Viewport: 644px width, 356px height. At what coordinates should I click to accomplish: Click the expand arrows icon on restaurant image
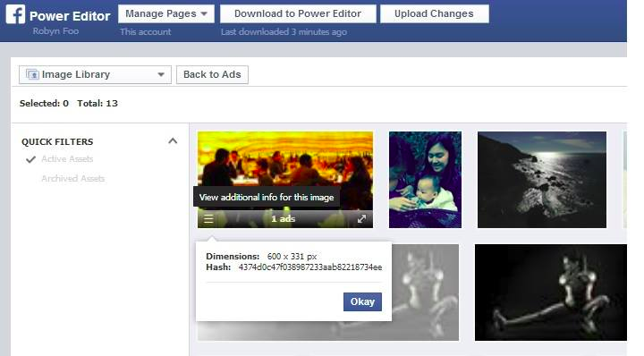[361, 219]
